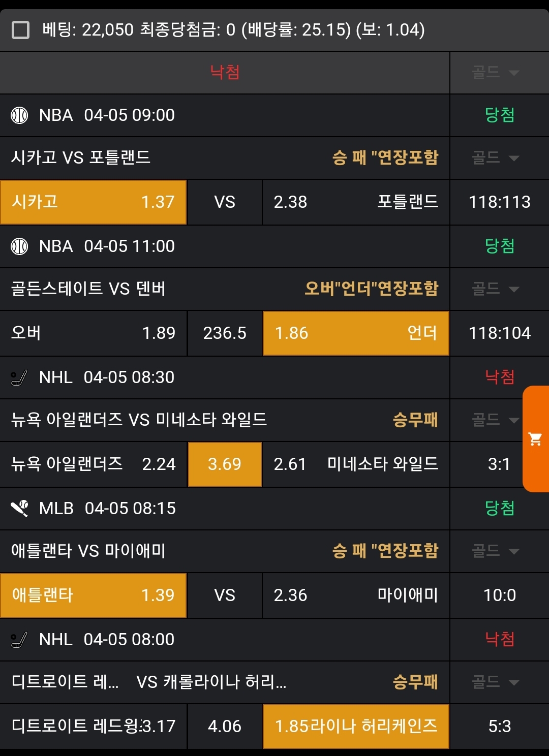Image resolution: width=549 pixels, height=756 pixels.
Task: Choose the 오버 1.89 option
Action: tap(94, 333)
